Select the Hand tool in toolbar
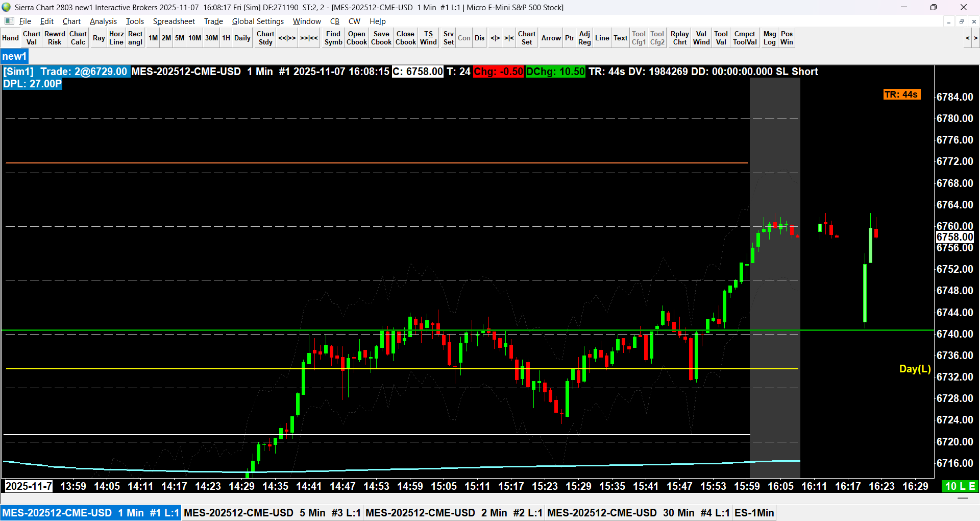The height and width of the screenshot is (521, 980). (x=10, y=38)
